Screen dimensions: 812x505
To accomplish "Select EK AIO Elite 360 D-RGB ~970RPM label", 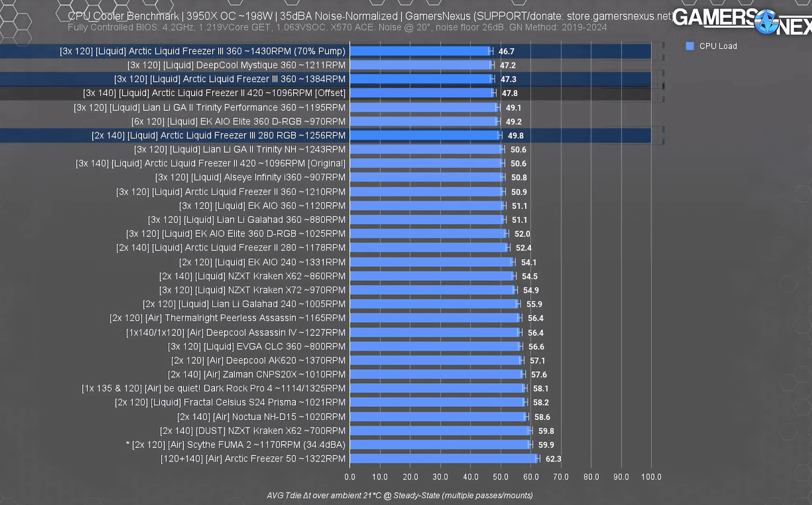I will pyautogui.click(x=238, y=121).
